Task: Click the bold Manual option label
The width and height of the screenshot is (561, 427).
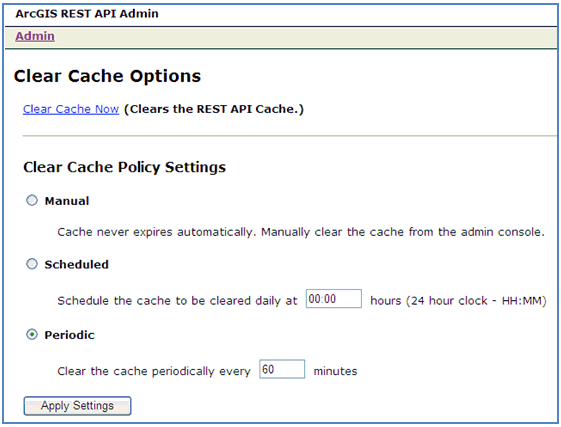Action: (67, 201)
